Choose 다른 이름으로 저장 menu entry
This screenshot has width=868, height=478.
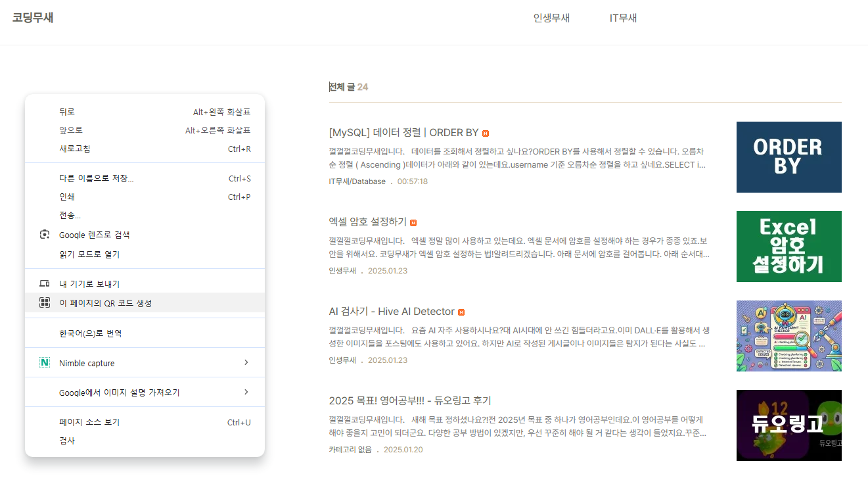click(x=145, y=178)
